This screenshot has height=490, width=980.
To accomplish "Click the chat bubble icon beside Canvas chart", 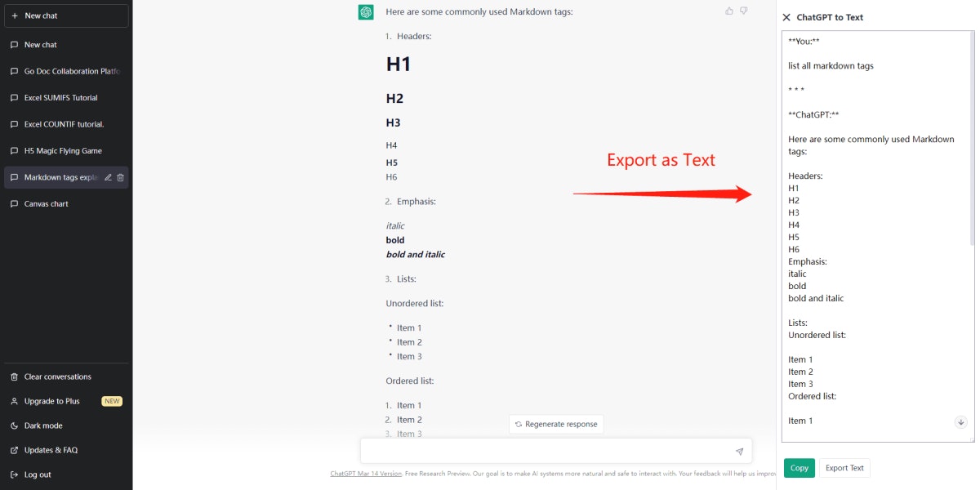I will click(14, 204).
